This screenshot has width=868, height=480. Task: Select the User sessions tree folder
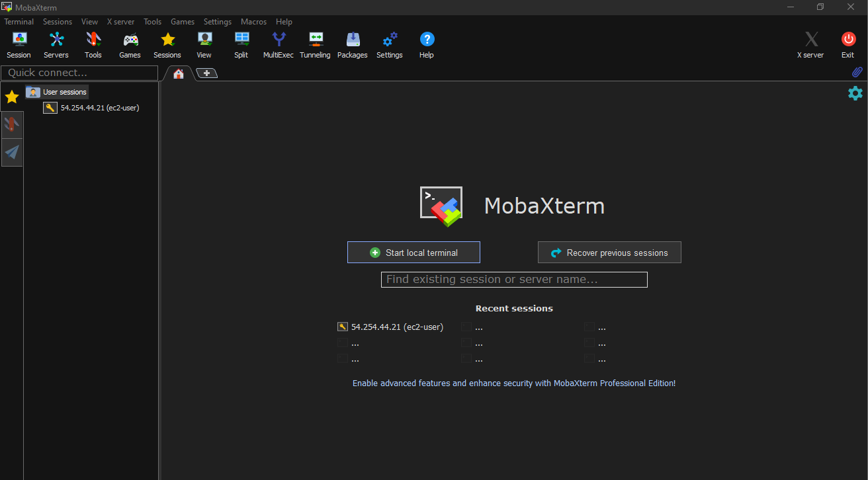coord(57,92)
